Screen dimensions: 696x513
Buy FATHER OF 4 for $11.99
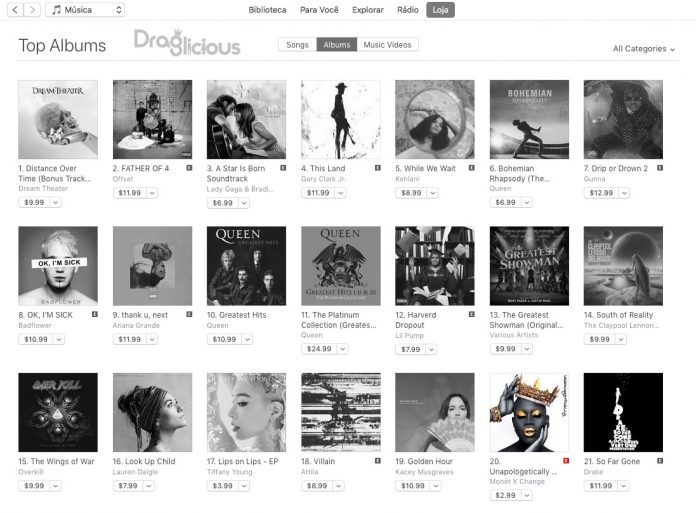click(x=130, y=193)
